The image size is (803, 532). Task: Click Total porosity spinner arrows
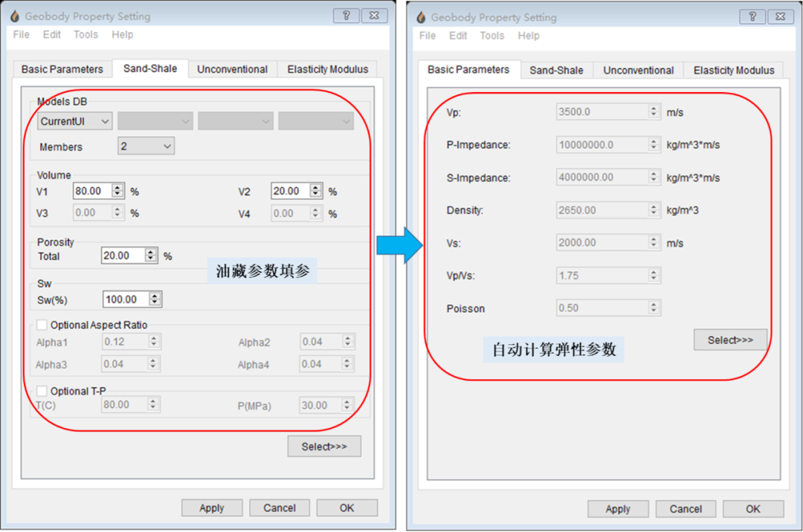pos(151,256)
